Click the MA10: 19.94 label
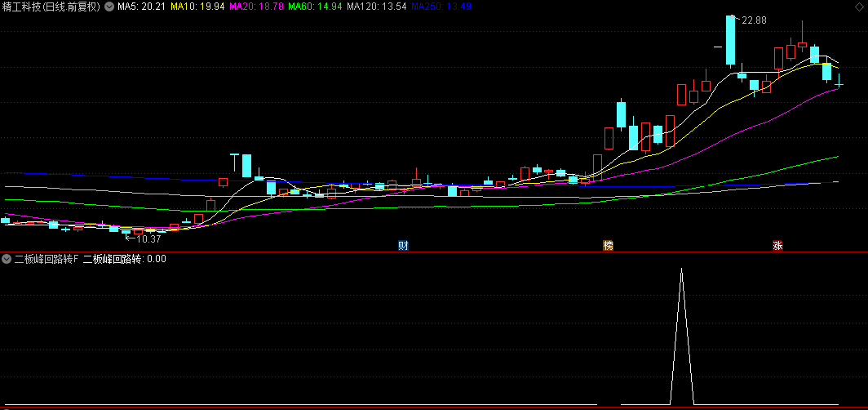This screenshot has height=410, width=868. click(x=197, y=7)
